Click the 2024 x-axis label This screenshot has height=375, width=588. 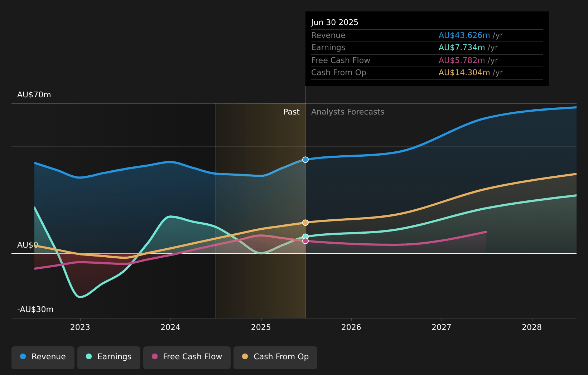coord(170,327)
